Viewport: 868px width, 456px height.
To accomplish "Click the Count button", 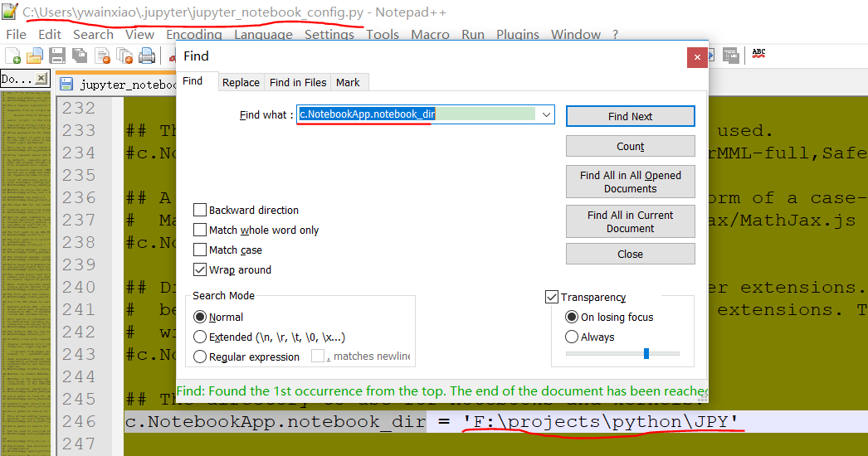I will pyautogui.click(x=630, y=146).
